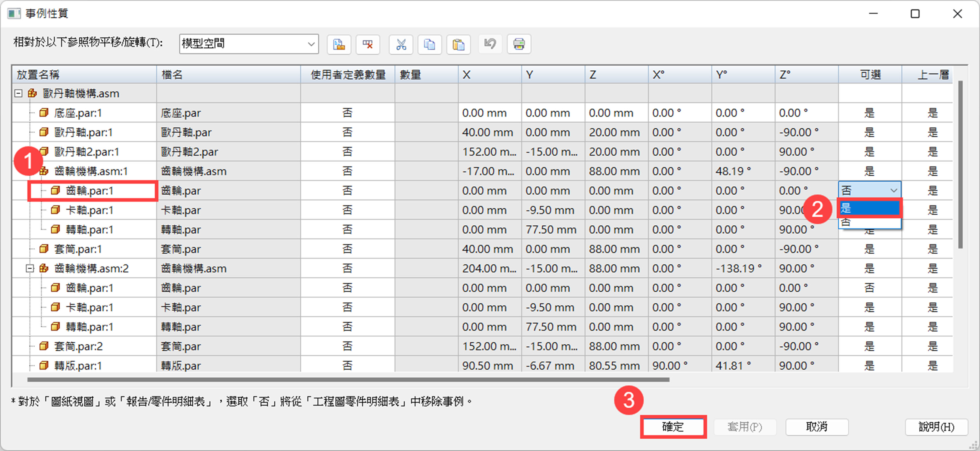Open the open 可選 combo box showing 否

pyautogui.click(x=870, y=190)
